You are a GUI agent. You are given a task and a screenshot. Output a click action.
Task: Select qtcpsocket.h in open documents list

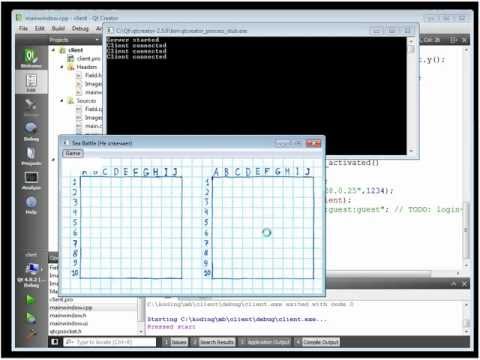65,331
